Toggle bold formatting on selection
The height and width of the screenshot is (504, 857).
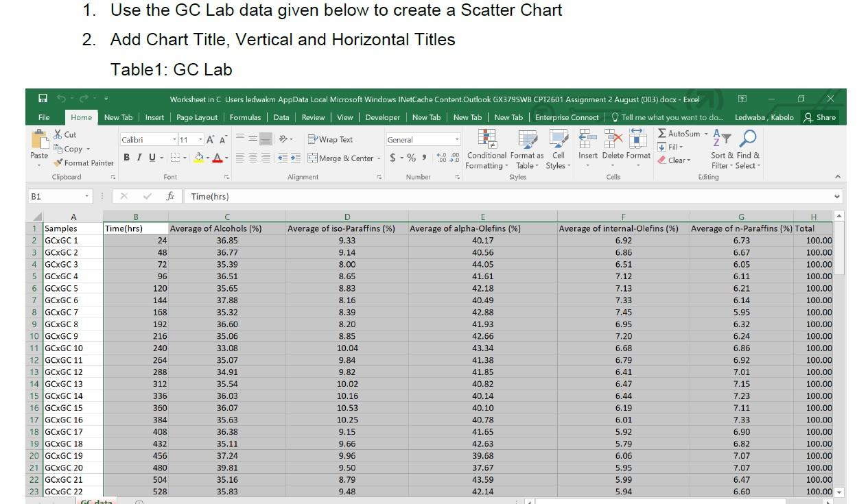tap(126, 156)
